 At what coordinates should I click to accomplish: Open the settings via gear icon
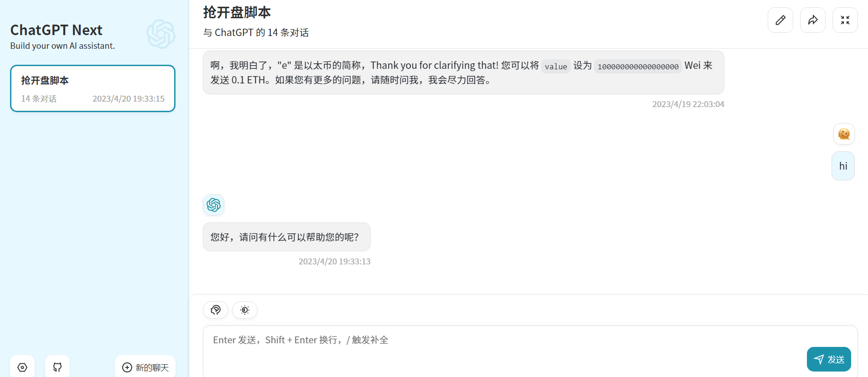tap(22, 367)
